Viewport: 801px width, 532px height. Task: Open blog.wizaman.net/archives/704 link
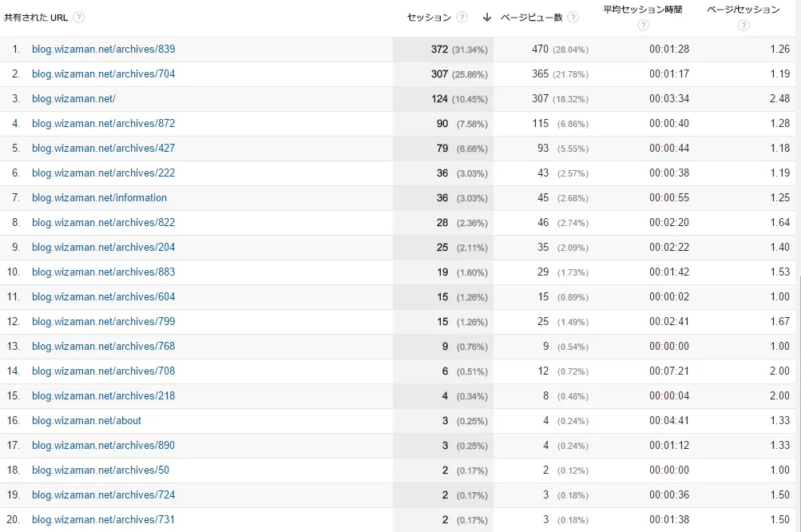click(103, 74)
